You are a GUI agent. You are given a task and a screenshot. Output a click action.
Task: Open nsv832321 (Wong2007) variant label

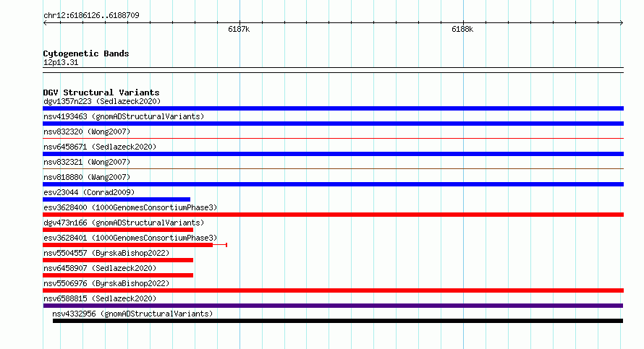tap(87, 162)
